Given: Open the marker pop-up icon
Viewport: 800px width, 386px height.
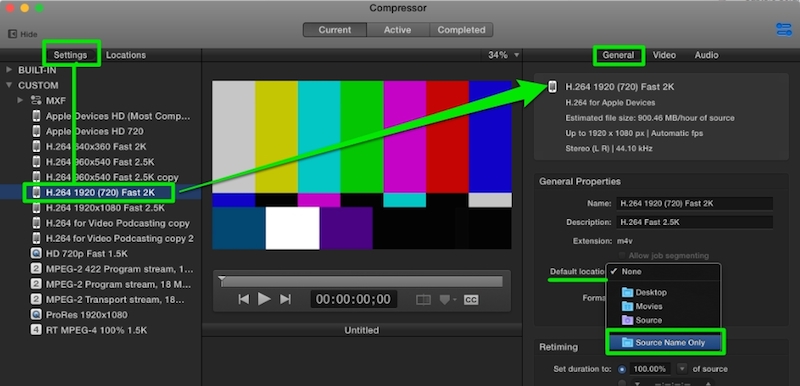Looking at the screenshot, I should 447,300.
